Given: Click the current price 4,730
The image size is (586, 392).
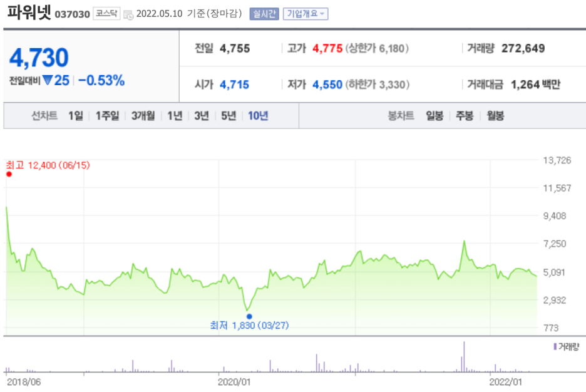Looking at the screenshot, I should 39,58.
